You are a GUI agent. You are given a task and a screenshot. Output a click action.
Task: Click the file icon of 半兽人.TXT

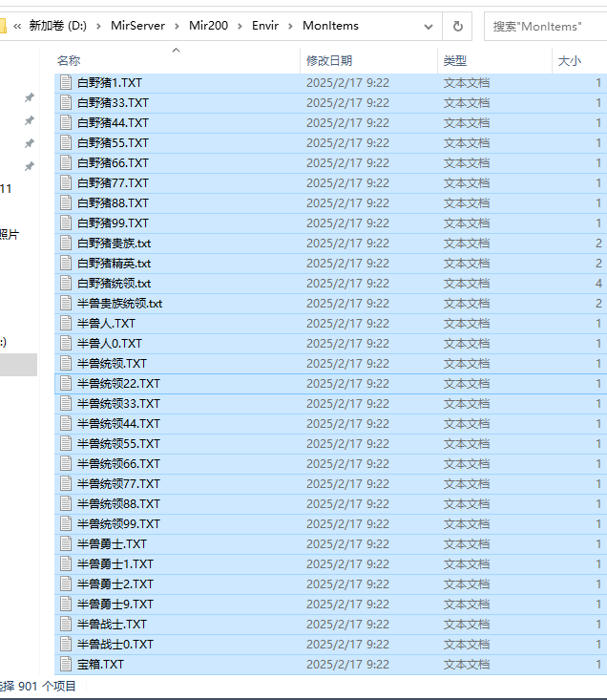(x=66, y=323)
